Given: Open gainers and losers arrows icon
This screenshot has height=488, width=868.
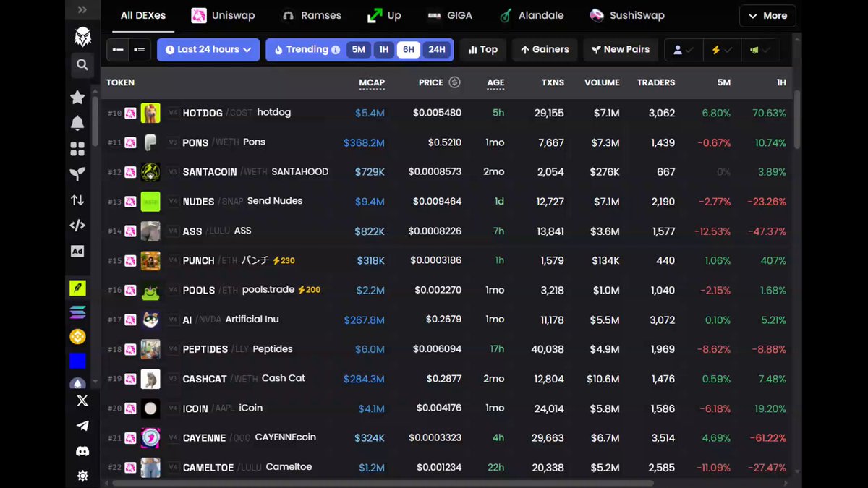Looking at the screenshot, I should pos(77,200).
